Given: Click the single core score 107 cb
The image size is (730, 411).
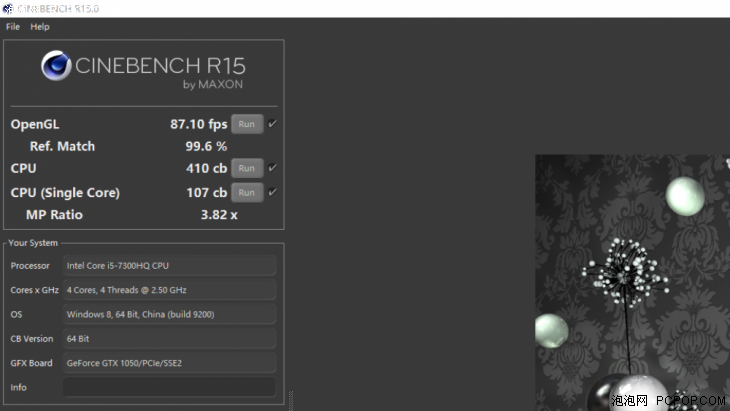Looking at the screenshot, I should pyautogui.click(x=207, y=193).
